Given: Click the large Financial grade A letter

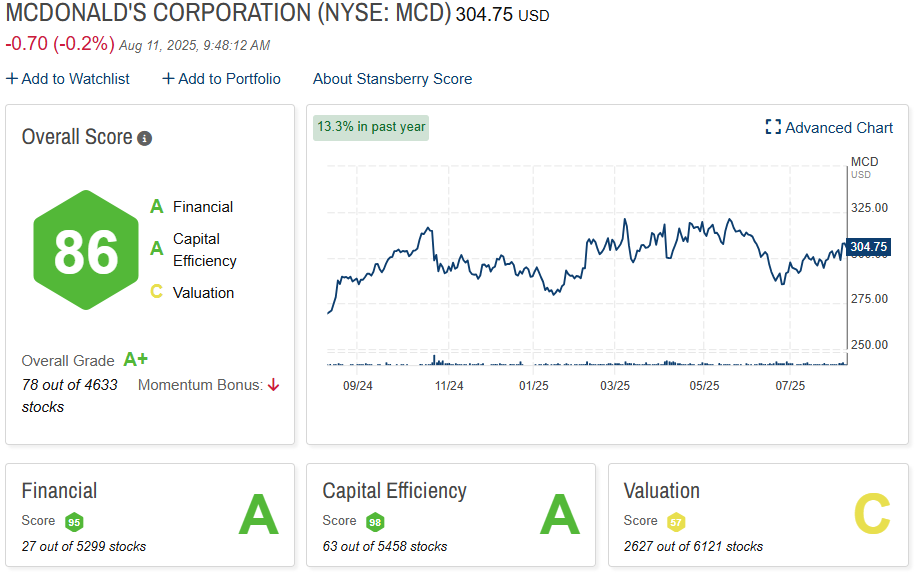Looking at the screenshot, I should pyautogui.click(x=257, y=516).
